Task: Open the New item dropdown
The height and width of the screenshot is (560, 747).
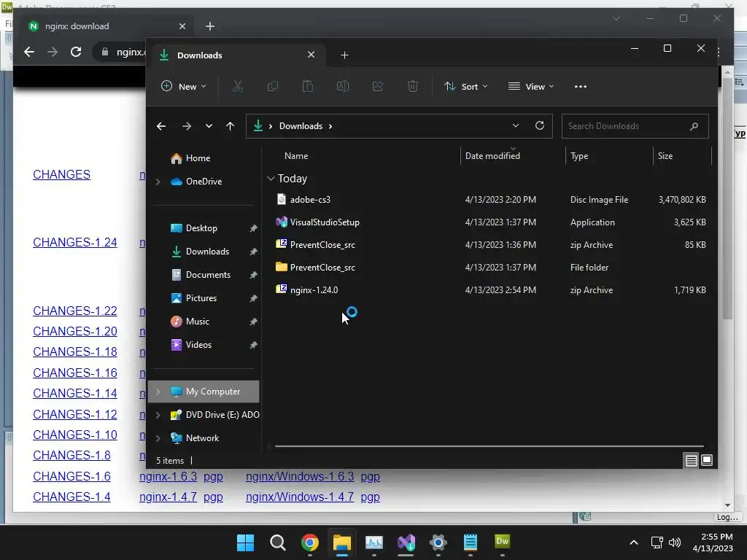Action: pos(183,86)
